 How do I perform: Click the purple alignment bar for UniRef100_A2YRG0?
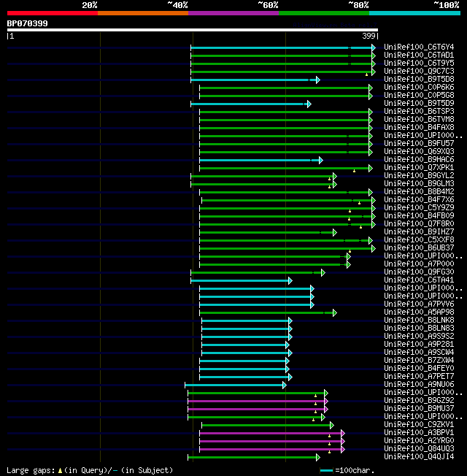point(271,442)
